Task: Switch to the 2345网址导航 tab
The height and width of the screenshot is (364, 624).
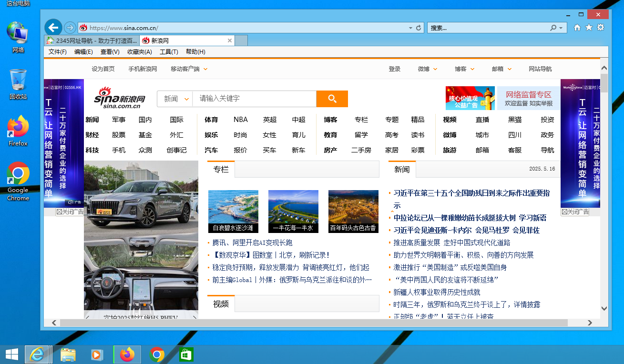Action: coord(92,40)
